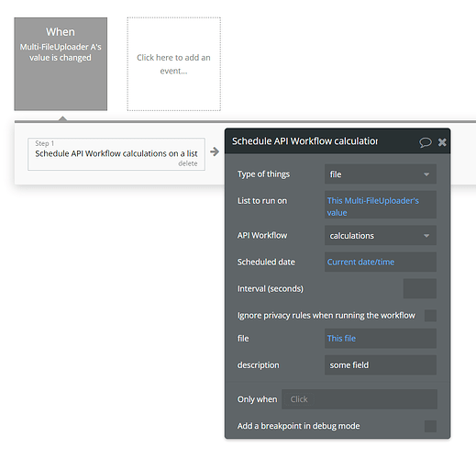Delete Step 1 using the delete link
The image size is (476, 459).
click(x=188, y=163)
